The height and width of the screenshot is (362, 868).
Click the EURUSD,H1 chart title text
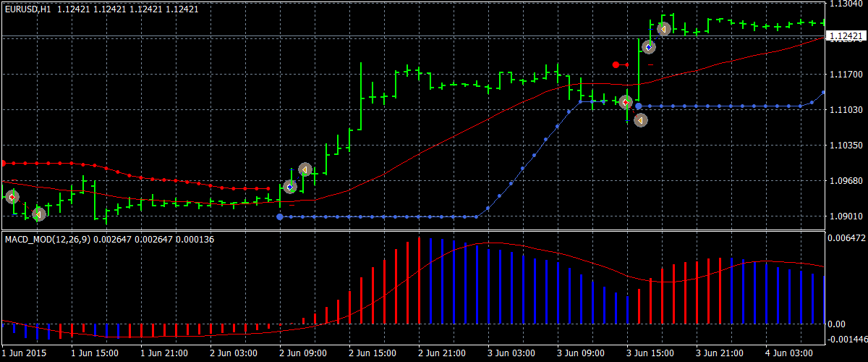pos(27,9)
